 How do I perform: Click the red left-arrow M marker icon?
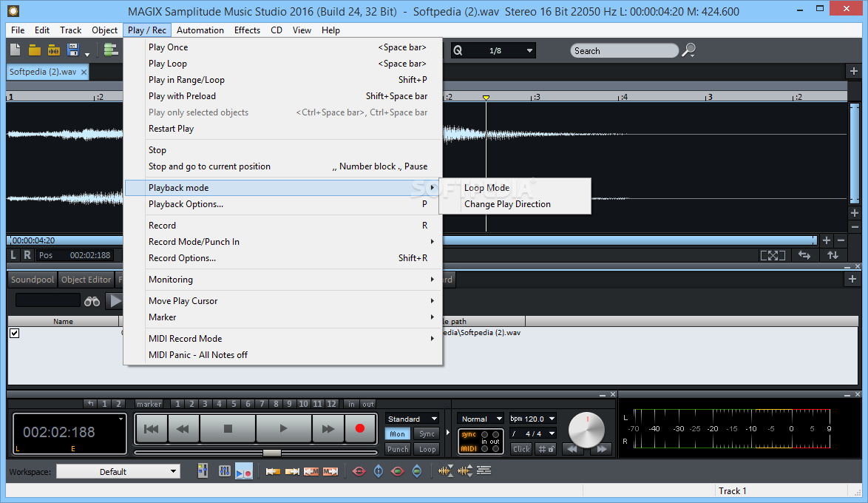(311, 471)
